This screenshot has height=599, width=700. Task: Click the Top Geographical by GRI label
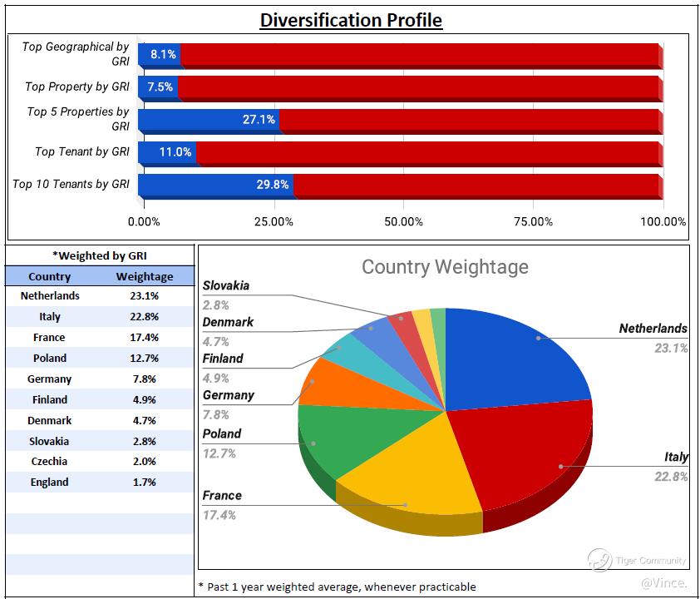click(x=76, y=53)
